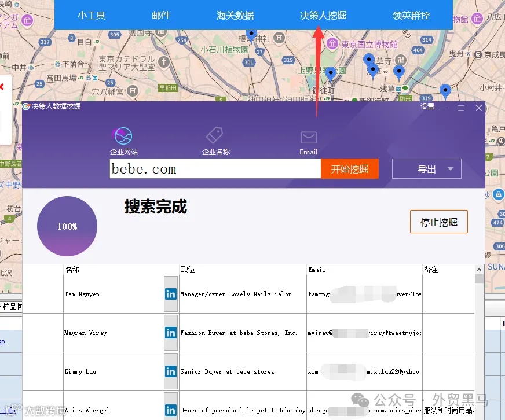Select the name cell Tam Nguyen
Image resolution: width=505 pixels, height=420 pixels.
tap(82, 294)
